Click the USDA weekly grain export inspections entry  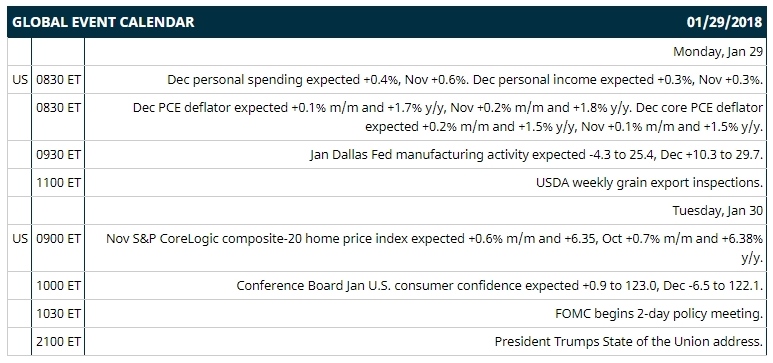(x=650, y=183)
